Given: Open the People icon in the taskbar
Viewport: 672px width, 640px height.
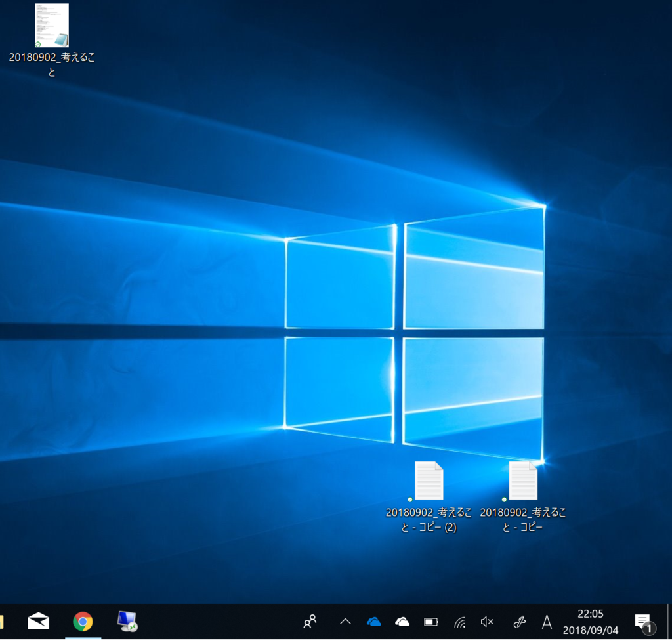Looking at the screenshot, I should [x=310, y=622].
